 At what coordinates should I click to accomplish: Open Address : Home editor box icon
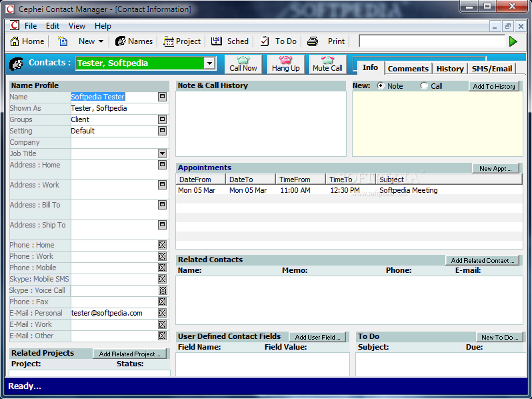tap(163, 164)
